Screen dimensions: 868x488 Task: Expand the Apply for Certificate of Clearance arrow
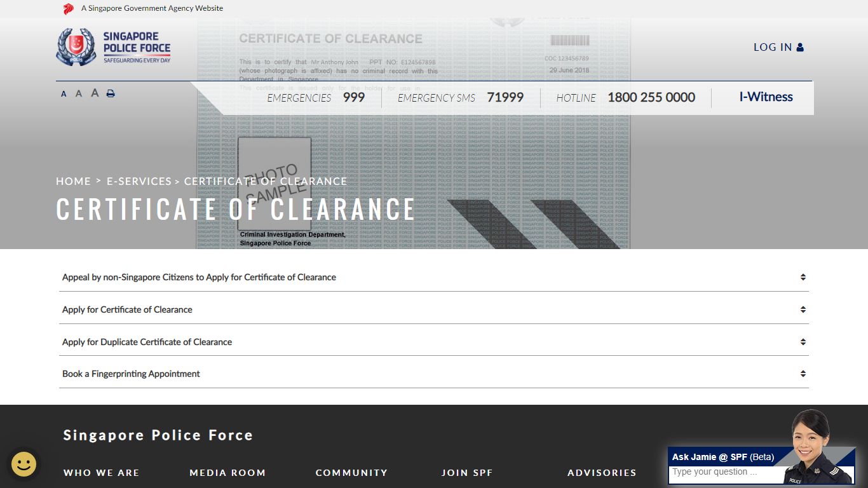coord(803,309)
